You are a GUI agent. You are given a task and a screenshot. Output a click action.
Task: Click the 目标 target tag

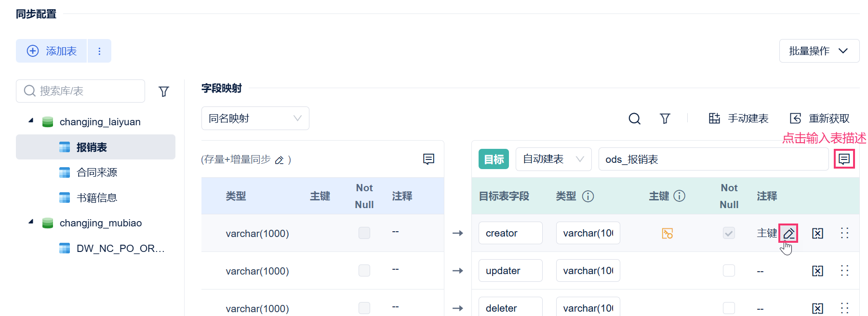pyautogui.click(x=494, y=159)
